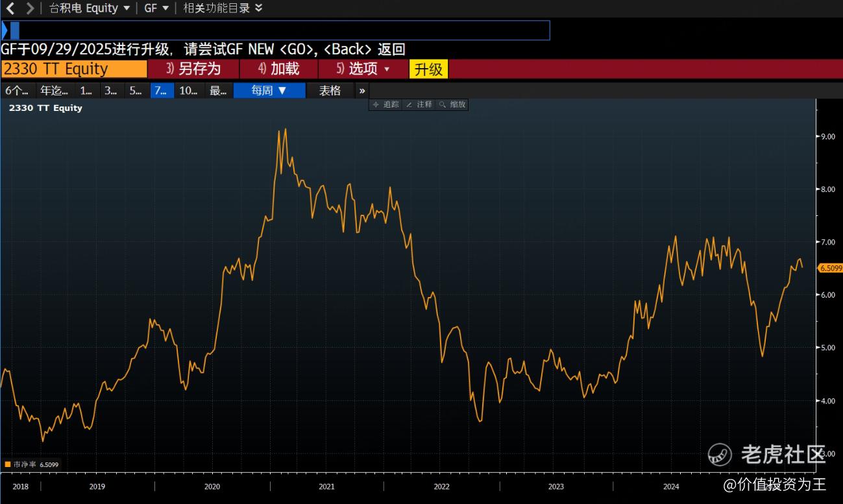Click the 4.00 label on price axis
The width and height of the screenshot is (843, 504).
coord(827,401)
